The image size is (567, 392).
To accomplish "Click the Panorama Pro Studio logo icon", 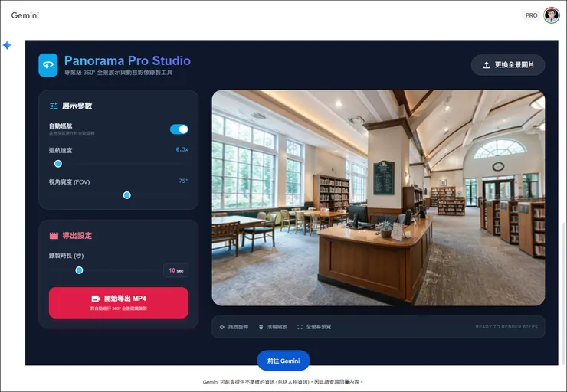I will [x=48, y=65].
